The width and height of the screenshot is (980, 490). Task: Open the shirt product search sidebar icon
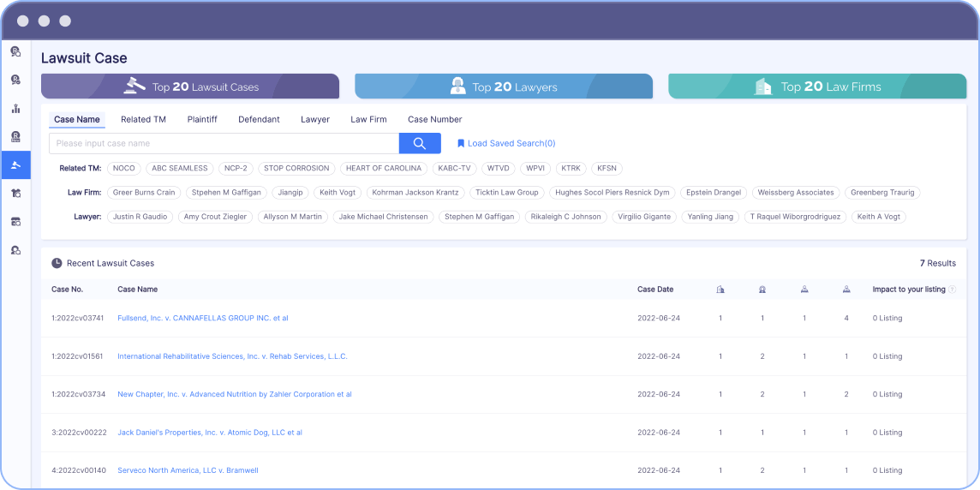[15, 194]
